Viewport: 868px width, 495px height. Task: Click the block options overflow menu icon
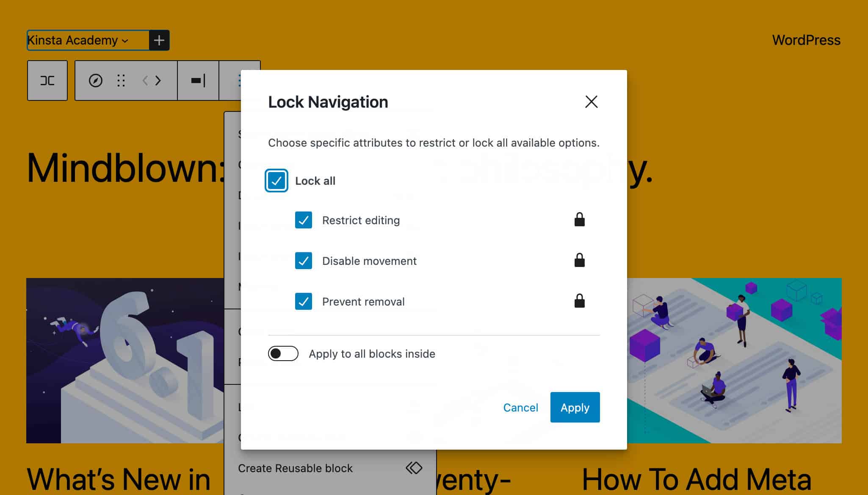click(x=240, y=81)
